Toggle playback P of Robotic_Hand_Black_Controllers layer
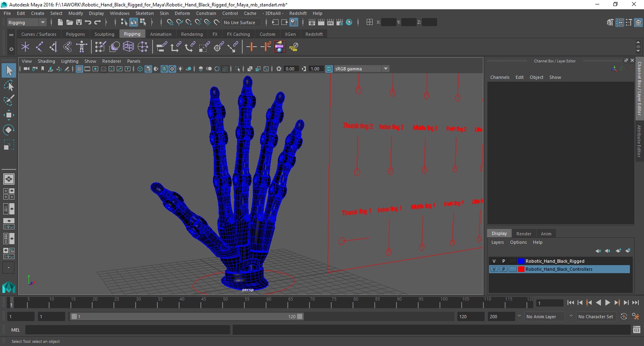The width and height of the screenshot is (644, 346). [x=503, y=269]
